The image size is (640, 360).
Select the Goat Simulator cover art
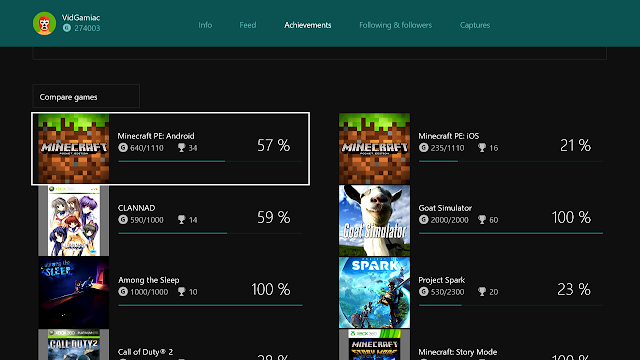[x=374, y=220]
